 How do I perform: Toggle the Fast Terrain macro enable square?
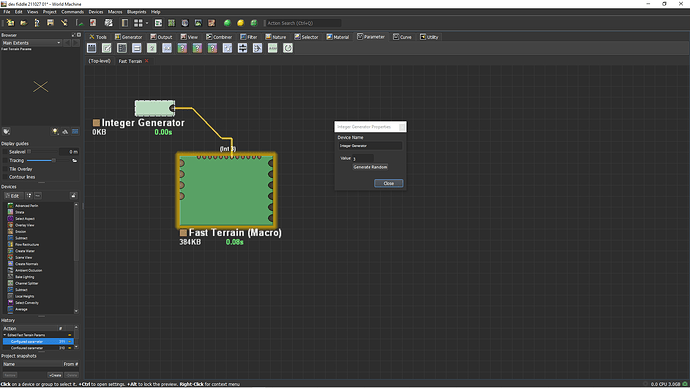tap(183, 233)
